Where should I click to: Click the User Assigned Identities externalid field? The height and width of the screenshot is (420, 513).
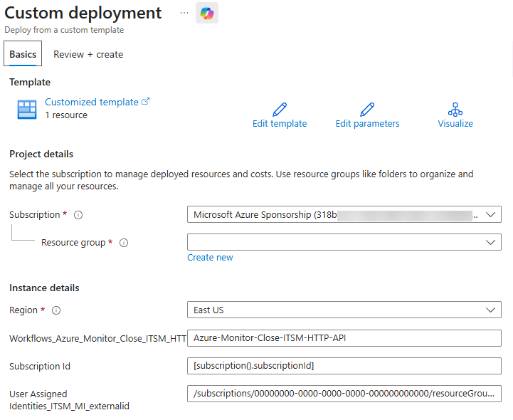[344, 394]
